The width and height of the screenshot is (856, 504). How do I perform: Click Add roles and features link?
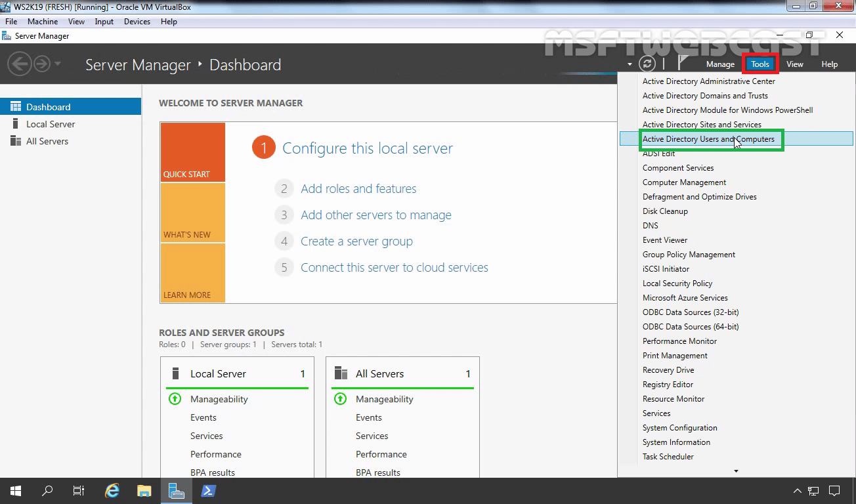pos(358,188)
